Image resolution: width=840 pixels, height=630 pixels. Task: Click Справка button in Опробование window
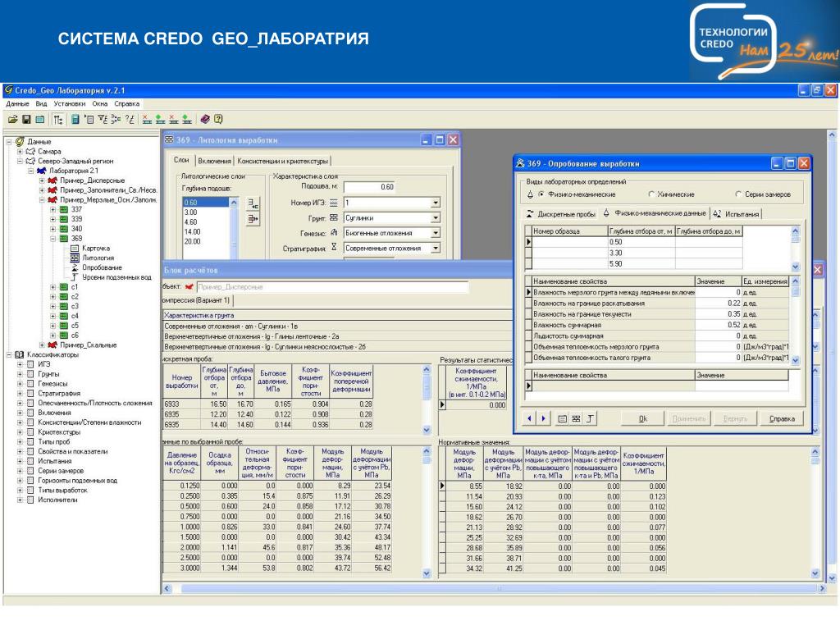click(782, 419)
